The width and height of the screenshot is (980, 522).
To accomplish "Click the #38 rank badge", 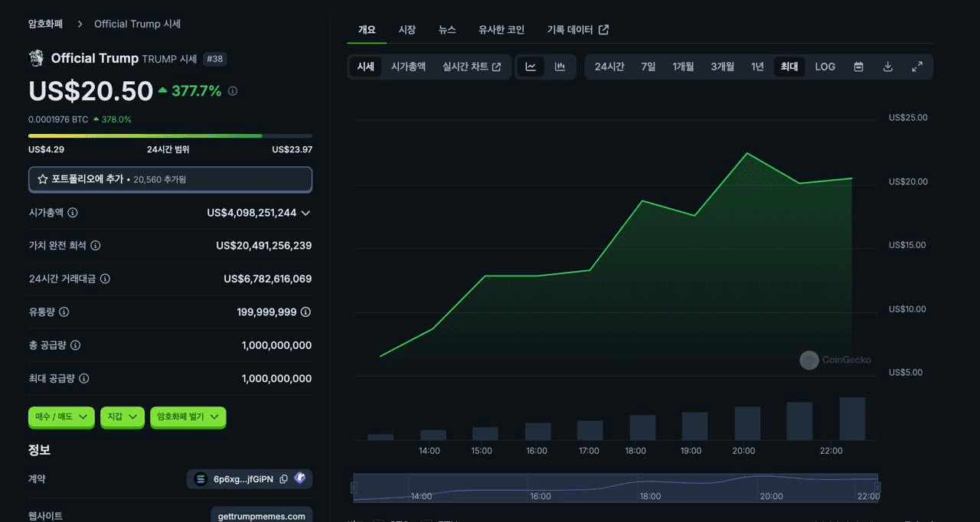I will click(x=215, y=59).
